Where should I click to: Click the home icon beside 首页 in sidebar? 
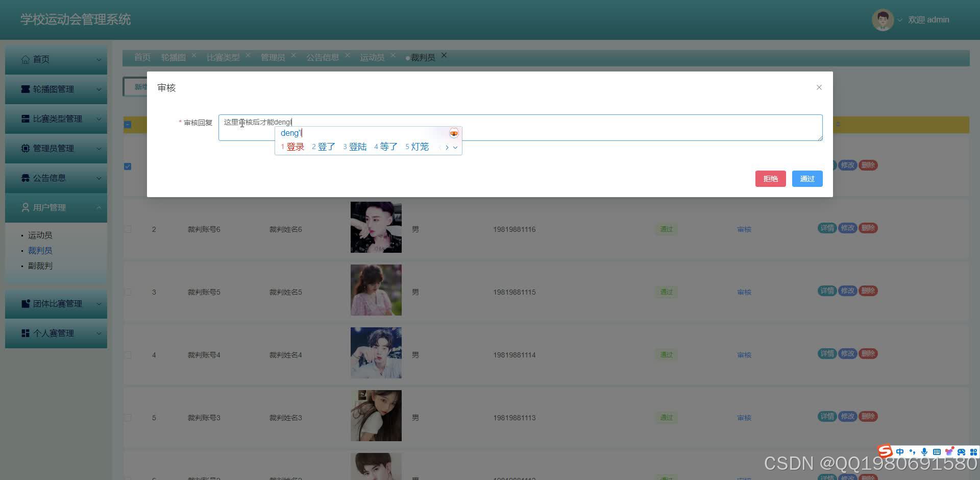pos(26,59)
